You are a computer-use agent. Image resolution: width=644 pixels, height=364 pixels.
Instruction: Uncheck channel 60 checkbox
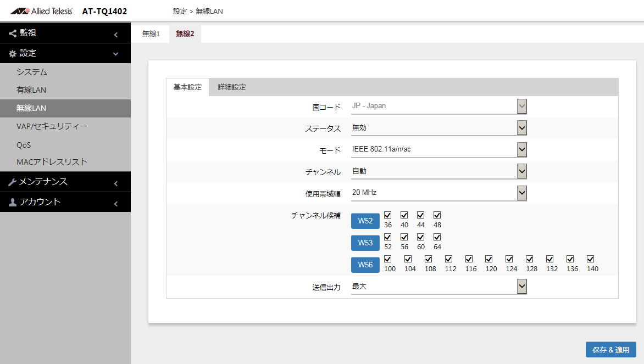click(420, 237)
